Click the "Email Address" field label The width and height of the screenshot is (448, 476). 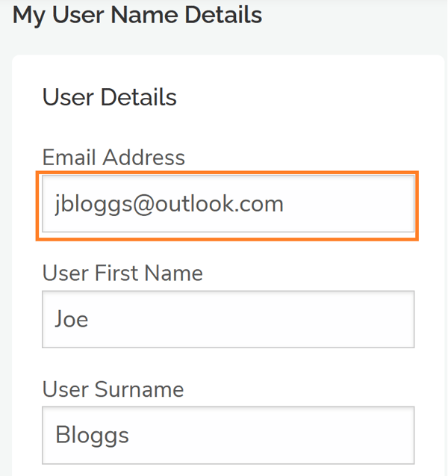pyautogui.click(x=113, y=158)
